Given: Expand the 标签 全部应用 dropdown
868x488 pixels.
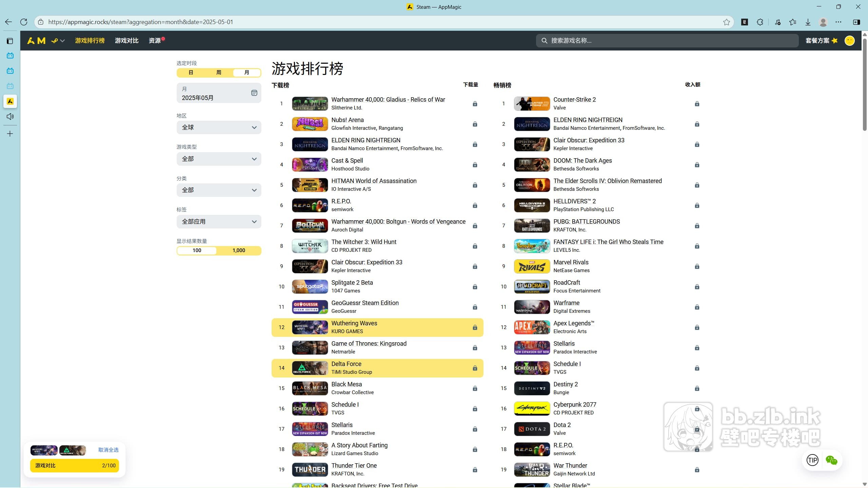Looking at the screenshot, I should point(219,222).
